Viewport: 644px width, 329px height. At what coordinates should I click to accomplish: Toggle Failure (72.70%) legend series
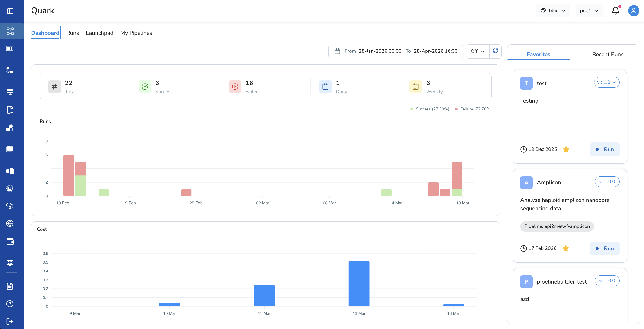[x=473, y=109]
